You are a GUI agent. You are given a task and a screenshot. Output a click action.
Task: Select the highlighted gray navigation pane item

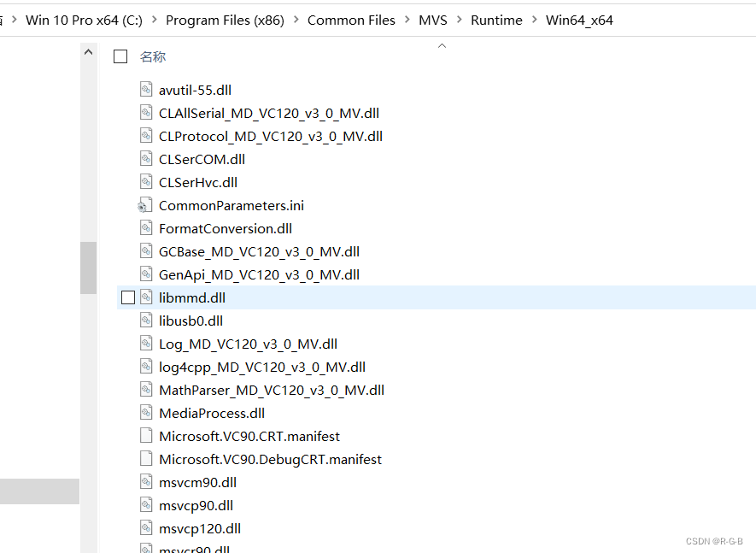(x=39, y=491)
